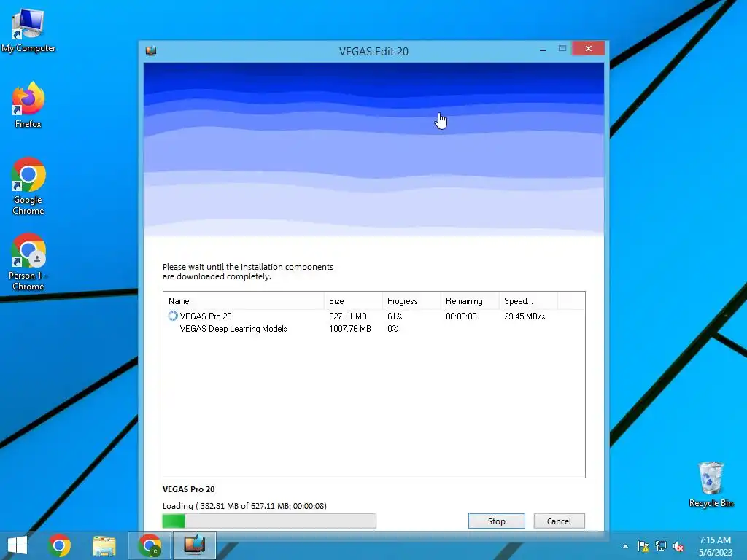Click the 00:00:08 remaining time cell
The width and height of the screenshot is (747, 560).
461,316
